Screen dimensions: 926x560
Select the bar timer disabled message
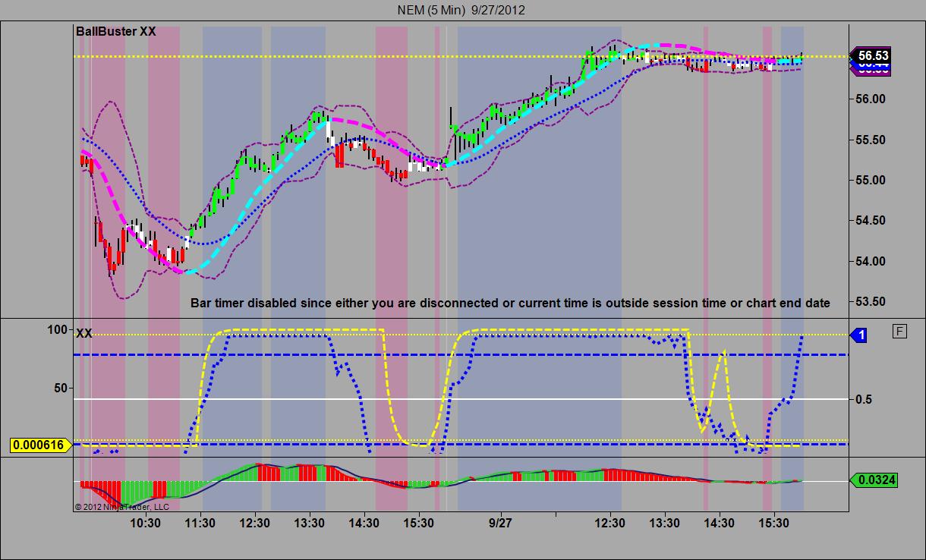pos(510,303)
